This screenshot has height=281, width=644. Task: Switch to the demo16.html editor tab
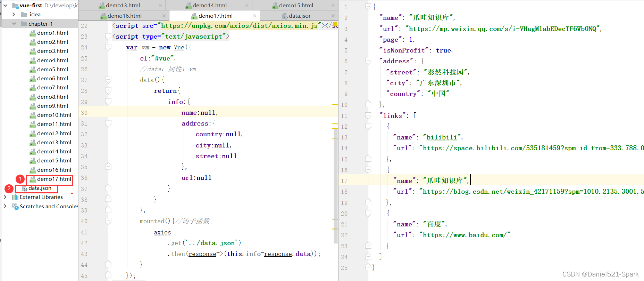124,16
